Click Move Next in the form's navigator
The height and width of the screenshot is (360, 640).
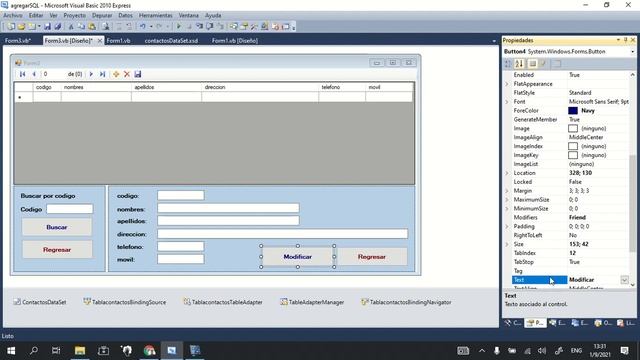coord(91,74)
